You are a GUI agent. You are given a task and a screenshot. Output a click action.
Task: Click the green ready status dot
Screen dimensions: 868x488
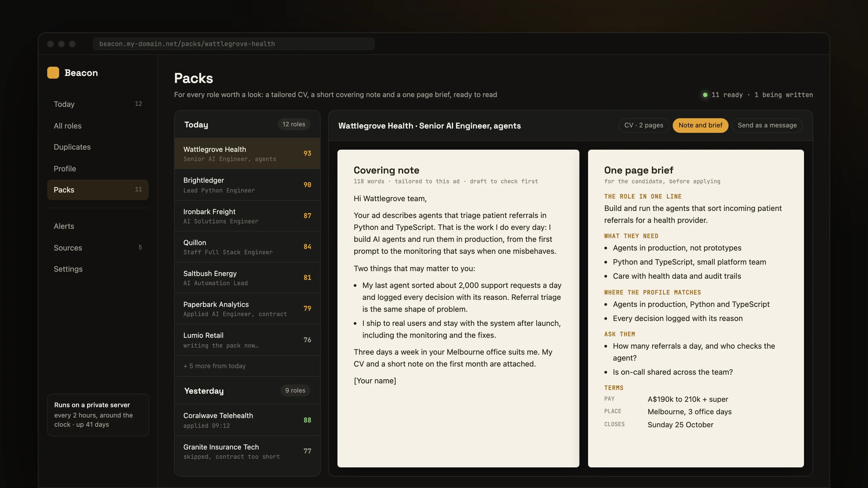705,95
